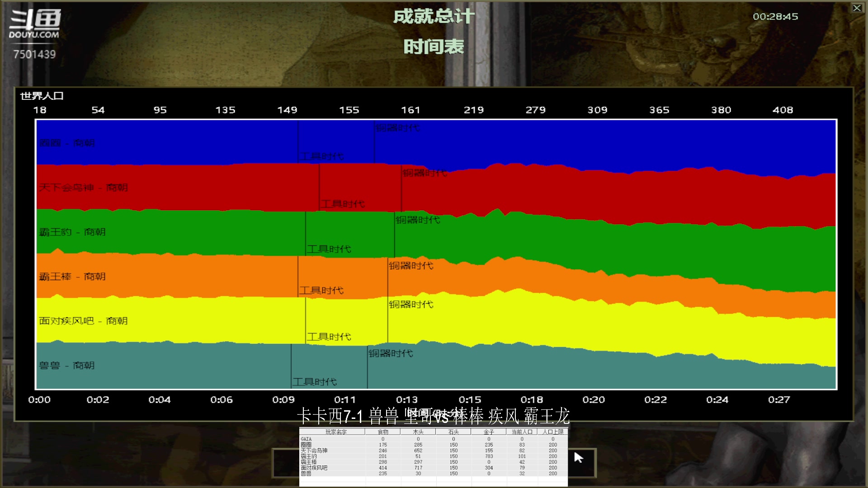This screenshot has height=488, width=868.
Task: Click 霸王棒 - 商朝 label in orange band
Action: [x=72, y=276]
